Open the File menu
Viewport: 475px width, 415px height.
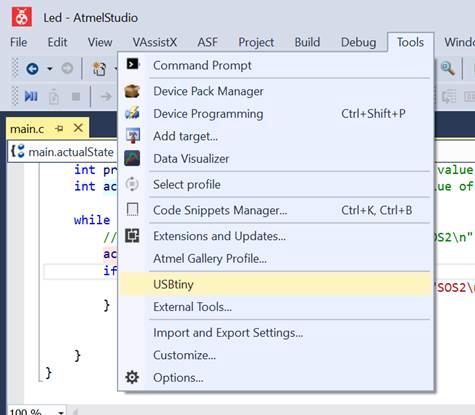tap(19, 42)
